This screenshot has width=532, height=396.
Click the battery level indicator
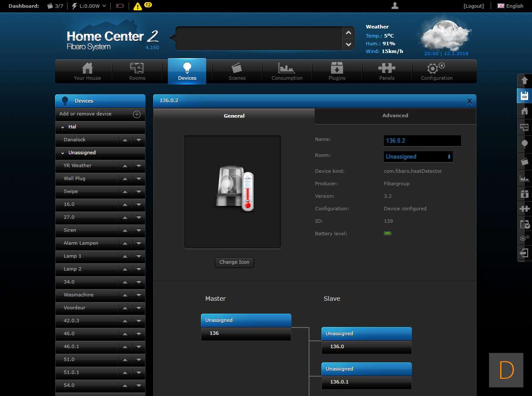tap(387, 234)
